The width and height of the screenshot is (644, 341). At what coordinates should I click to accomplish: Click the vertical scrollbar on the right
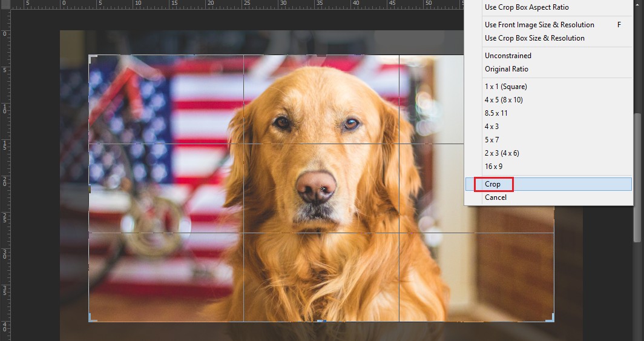(x=637, y=176)
